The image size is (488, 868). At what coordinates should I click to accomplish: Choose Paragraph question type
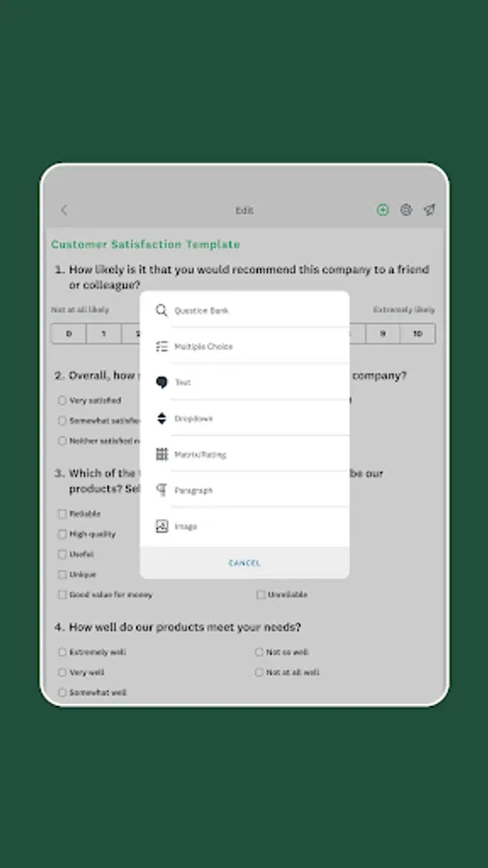click(x=245, y=491)
